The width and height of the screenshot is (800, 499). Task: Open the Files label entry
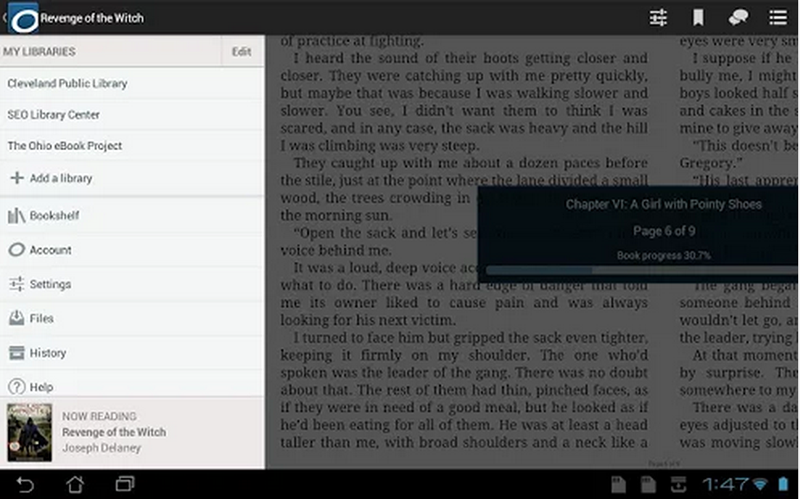pos(41,318)
